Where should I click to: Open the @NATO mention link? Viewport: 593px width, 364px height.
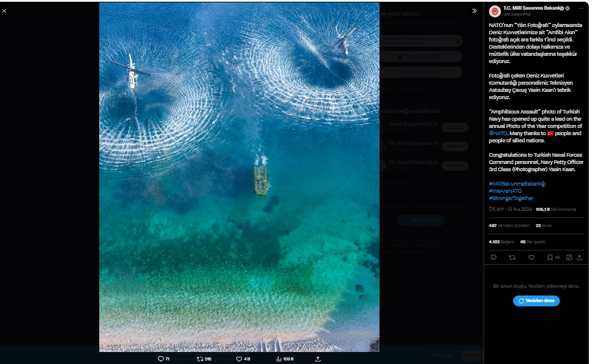tap(497, 133)
